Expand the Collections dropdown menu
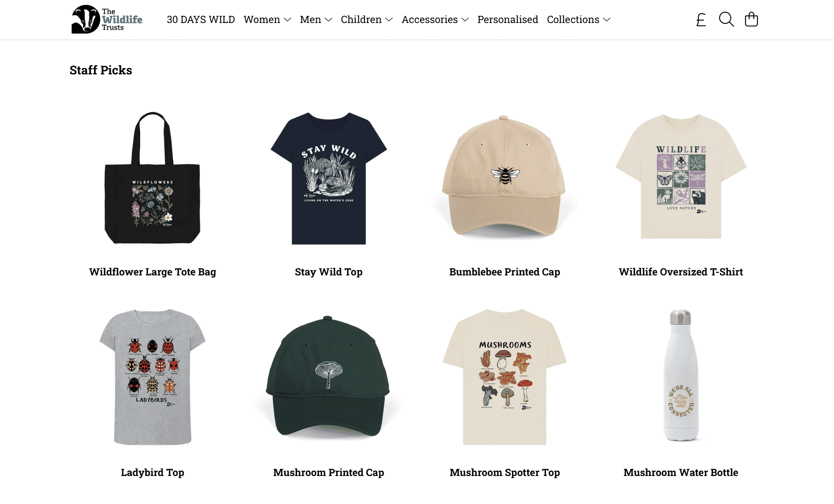Screen dimensions: 834x504 coord(579,20)
